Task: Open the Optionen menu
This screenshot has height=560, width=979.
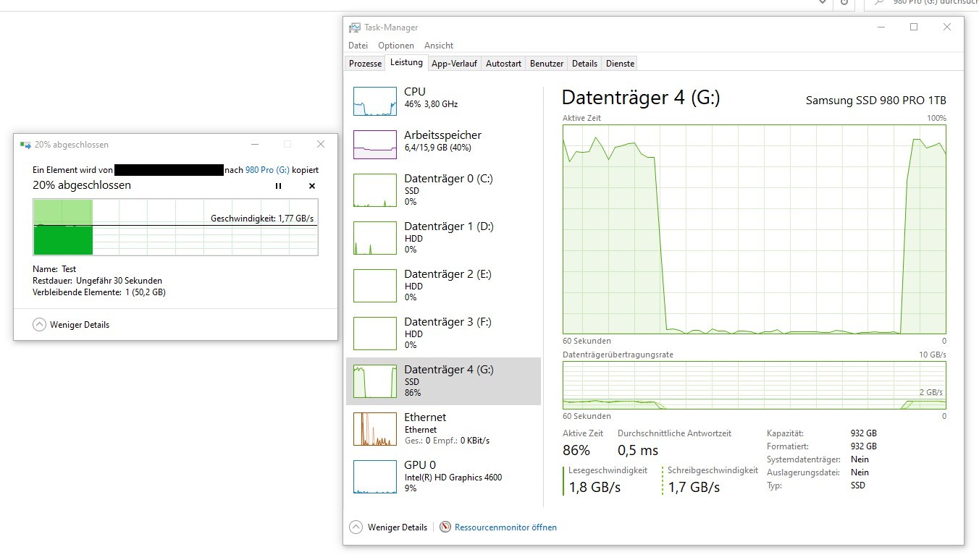Action: tap(395, 45)
